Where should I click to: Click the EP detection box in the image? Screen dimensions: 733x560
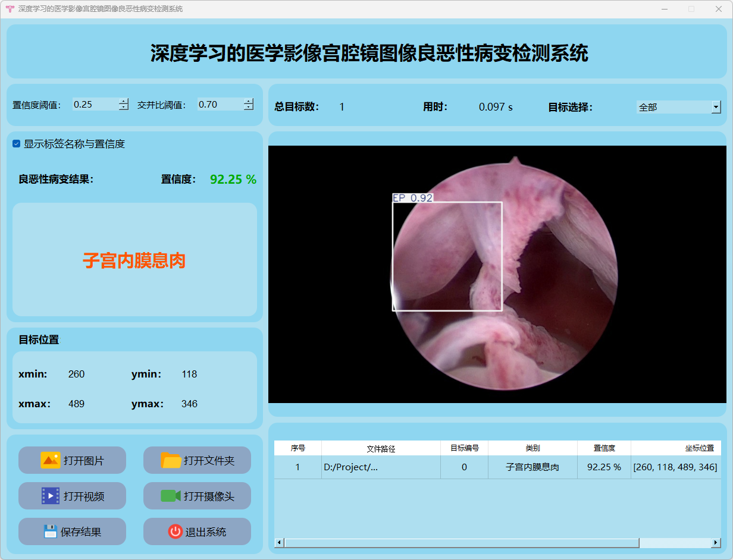click(447, 256)
